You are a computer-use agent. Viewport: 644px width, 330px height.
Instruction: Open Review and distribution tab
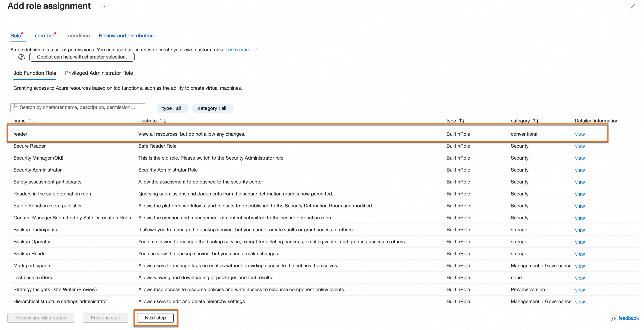[126, 36]
